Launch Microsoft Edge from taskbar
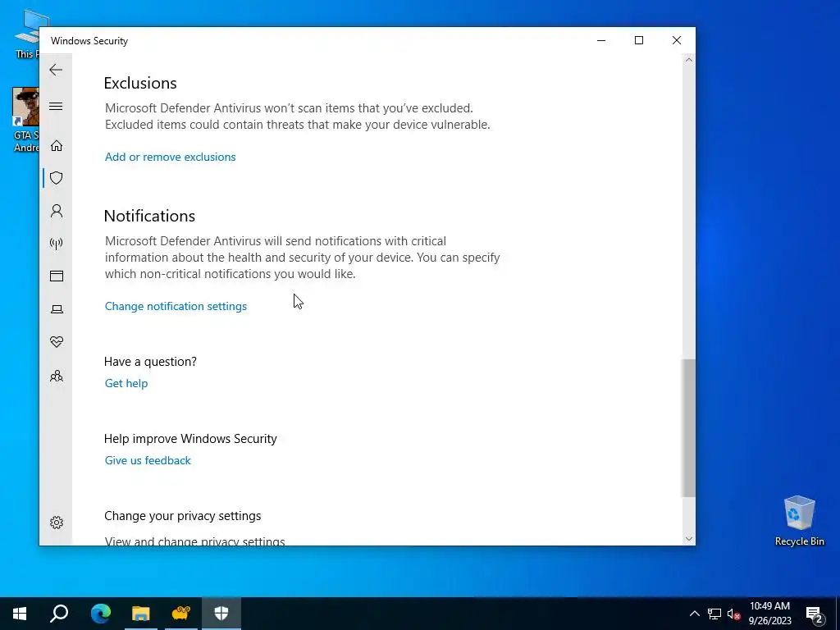Screen dimensions: 840x630 [101, 614]
